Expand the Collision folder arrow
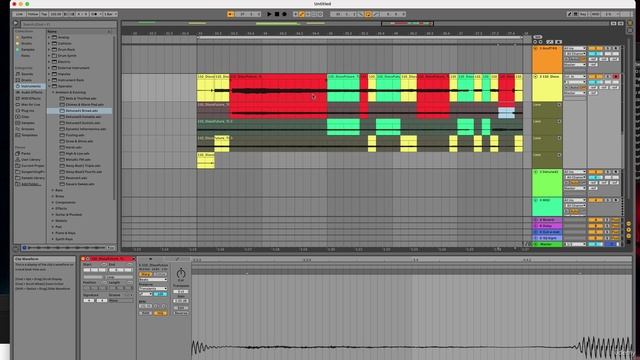This screenshot has width=640, height=360. pyautogui.click(x=49, y=43)
